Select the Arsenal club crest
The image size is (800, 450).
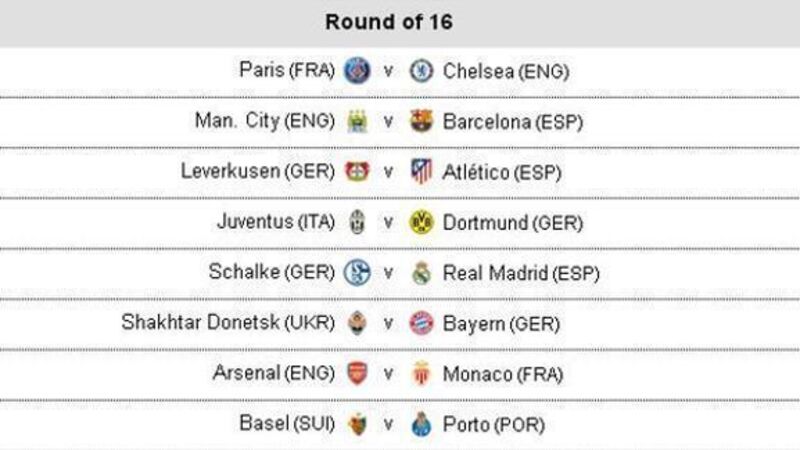[357, 374]
